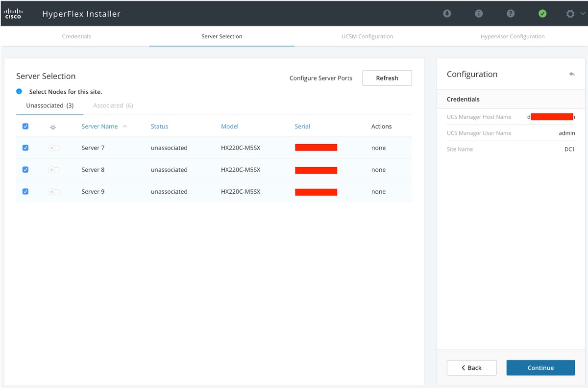588x388 pixels.
Task: Click the locator LED column header icon
Action: (53, 127)
